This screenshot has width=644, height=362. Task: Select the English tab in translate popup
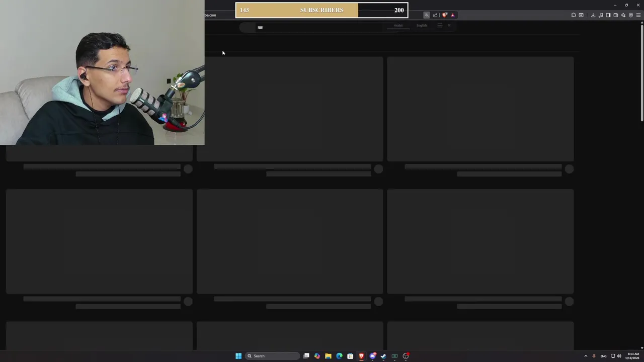(x=422, y=26)
